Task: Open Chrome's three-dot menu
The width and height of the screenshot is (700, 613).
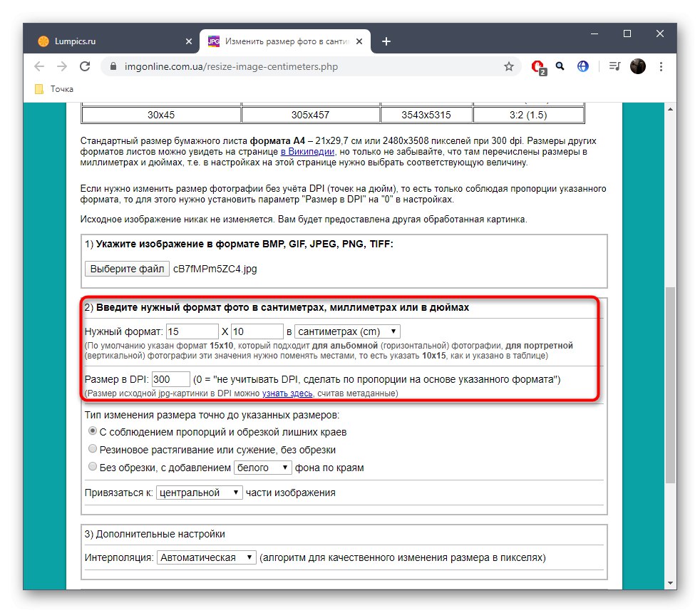Action: (661, 66)
